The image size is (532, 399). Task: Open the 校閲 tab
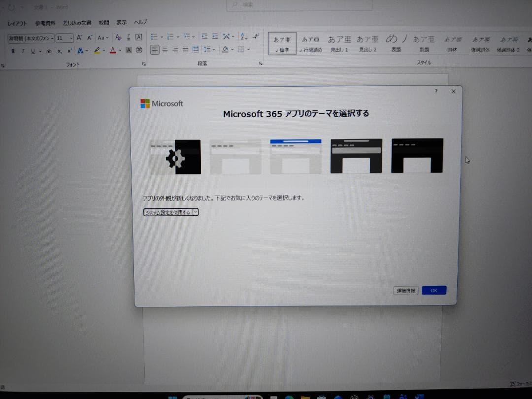tap(104, 22)
